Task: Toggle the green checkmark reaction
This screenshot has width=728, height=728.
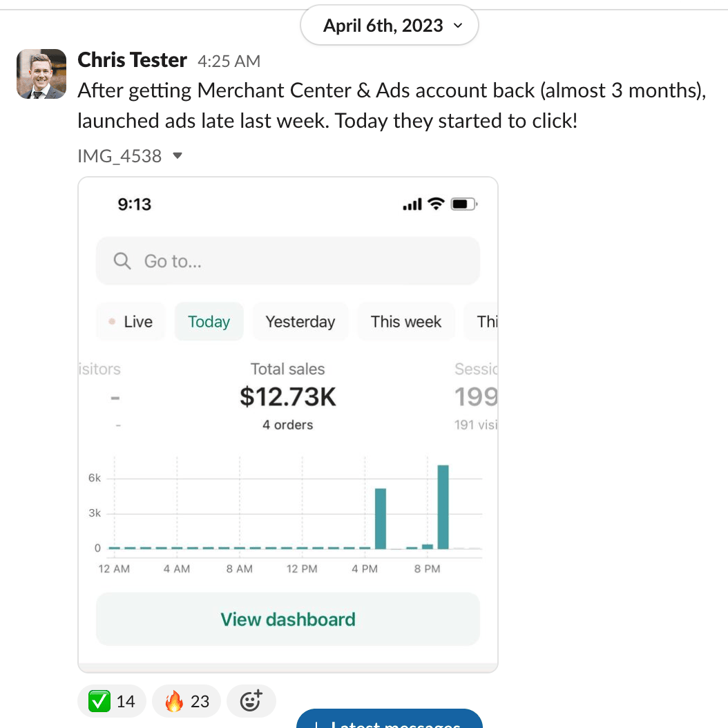Action: click(112, 702)
